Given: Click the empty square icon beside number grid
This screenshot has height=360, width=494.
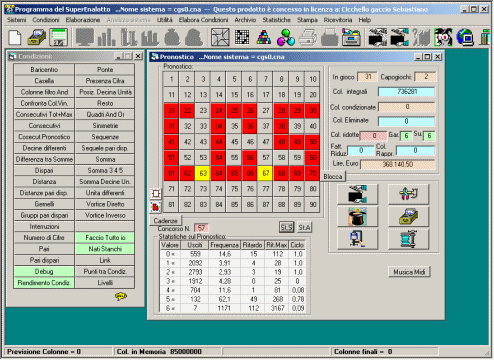Looking at the screenshot, I should pos(156,193).
